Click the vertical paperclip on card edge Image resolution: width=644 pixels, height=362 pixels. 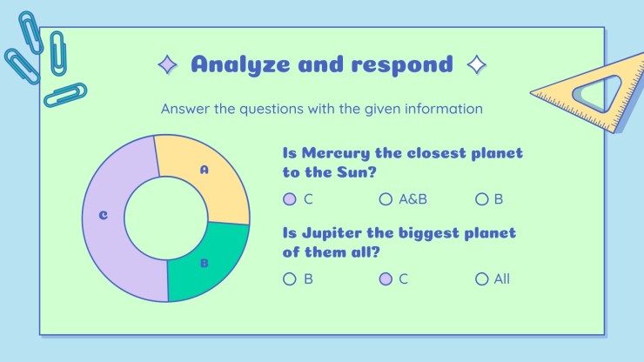[58, 53]
